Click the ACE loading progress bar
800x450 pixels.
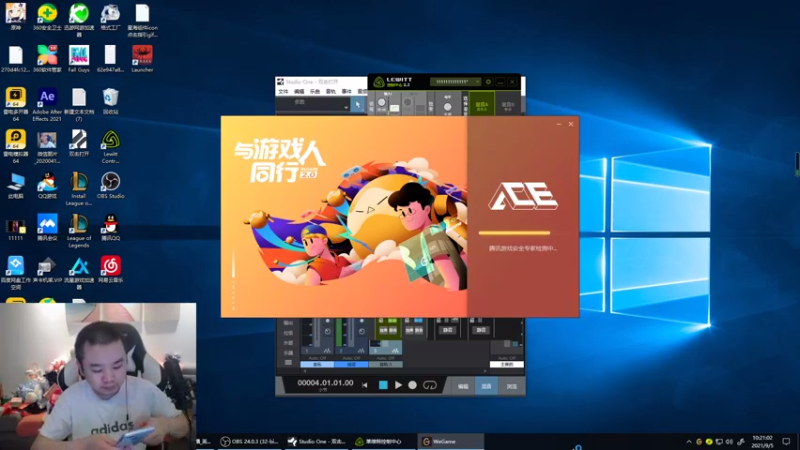point(514,233)
